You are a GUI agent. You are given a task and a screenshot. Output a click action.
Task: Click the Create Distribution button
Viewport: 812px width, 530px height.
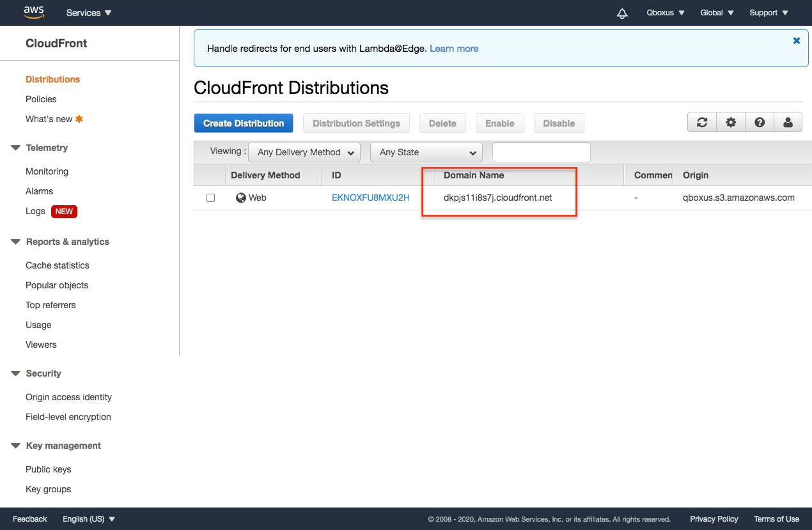point(244,123)
